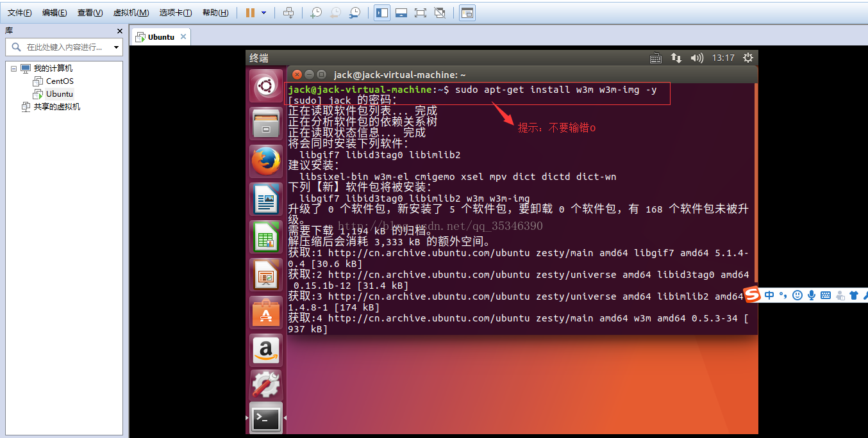This screenshot has width=868, height=438.
Task: Open Amazon launcher in the dock
Action: 266,350
